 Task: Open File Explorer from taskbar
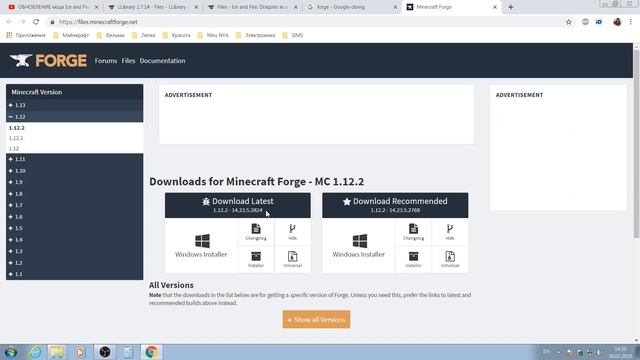point(57,352)
